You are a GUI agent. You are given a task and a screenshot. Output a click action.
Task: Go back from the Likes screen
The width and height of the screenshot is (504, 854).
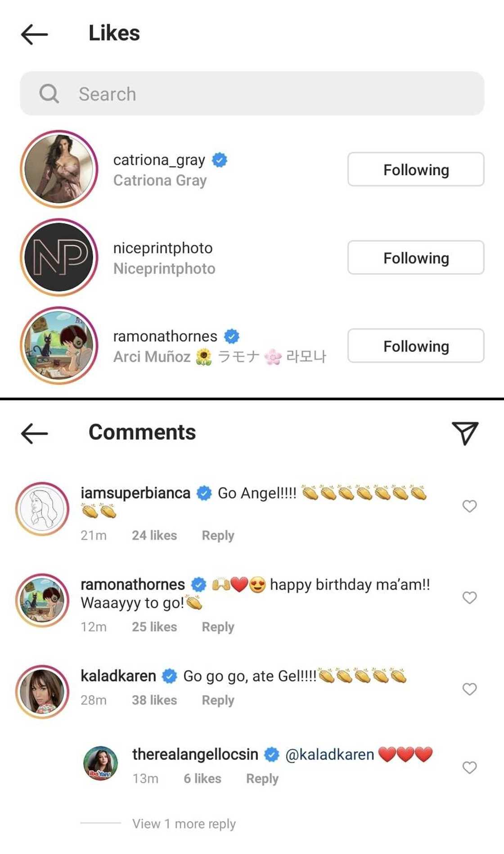click(x=34, y=34)
